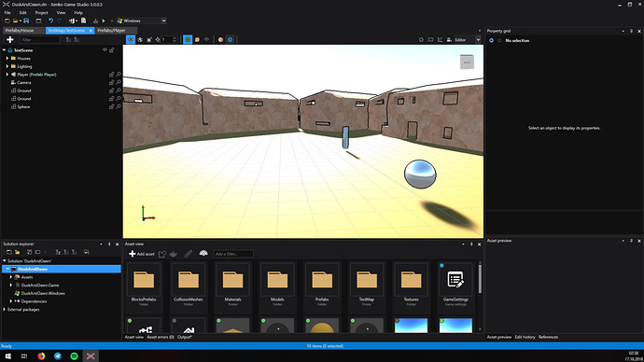Click the magnifier icon on Sphere row
The width and height of the screenshot is (644, 362).
click(x=119, y=106)
